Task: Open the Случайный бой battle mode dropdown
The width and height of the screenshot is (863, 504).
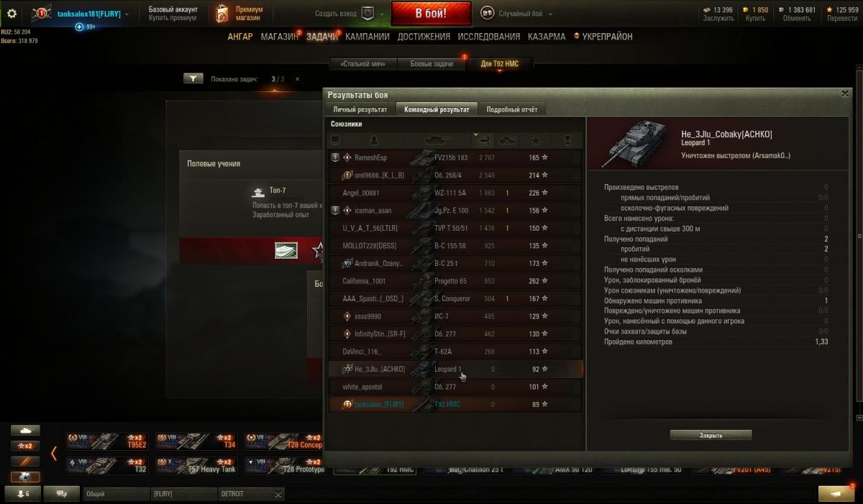Action: click(x=522, y=14)
